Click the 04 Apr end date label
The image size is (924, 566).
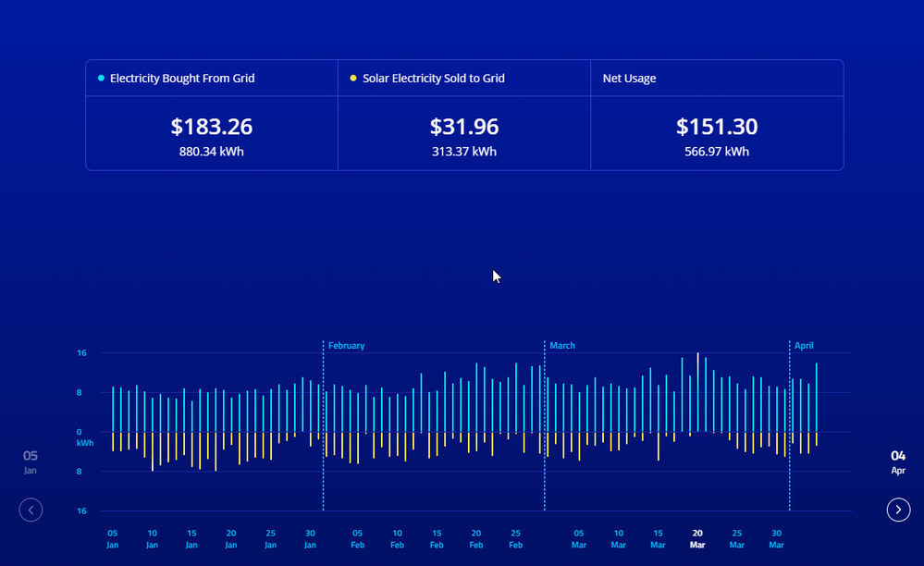[x=898, y=461]
